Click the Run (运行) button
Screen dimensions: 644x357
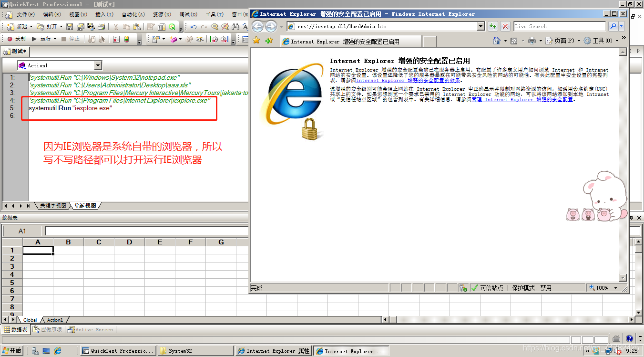coord(42,39)
